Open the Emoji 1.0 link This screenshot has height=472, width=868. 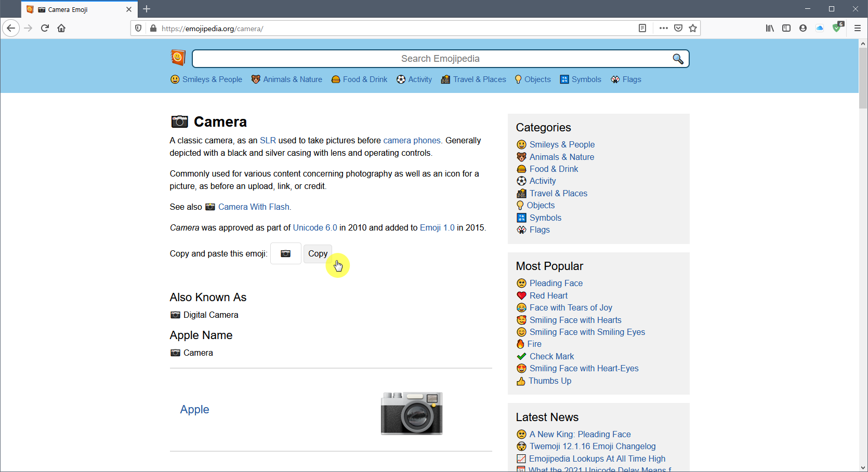(437, 227)
